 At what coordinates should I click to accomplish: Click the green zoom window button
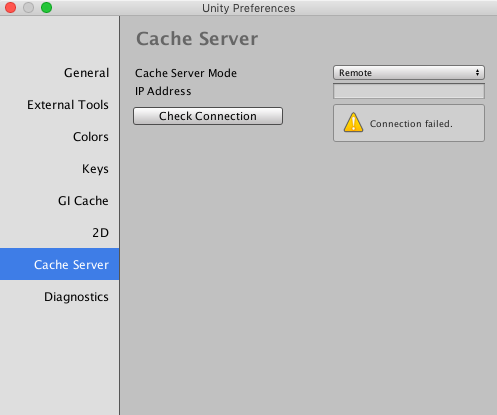pos(46,7)
